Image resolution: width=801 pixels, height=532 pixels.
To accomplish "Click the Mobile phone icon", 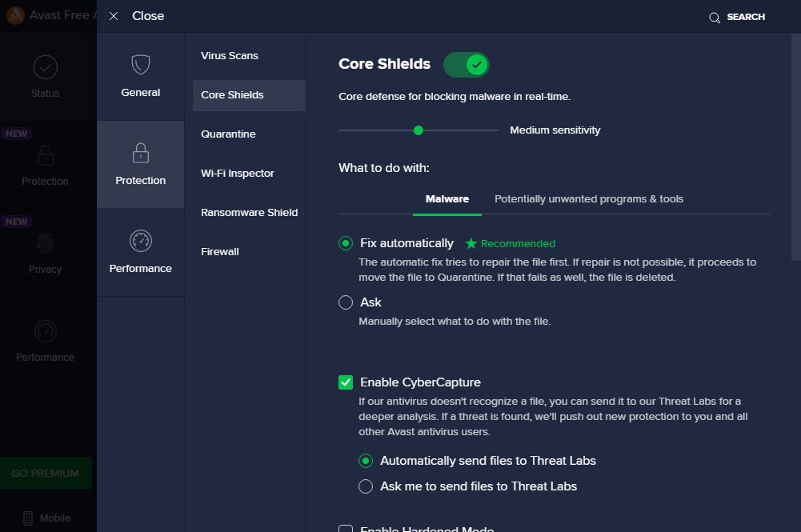I will click(28, 518).
